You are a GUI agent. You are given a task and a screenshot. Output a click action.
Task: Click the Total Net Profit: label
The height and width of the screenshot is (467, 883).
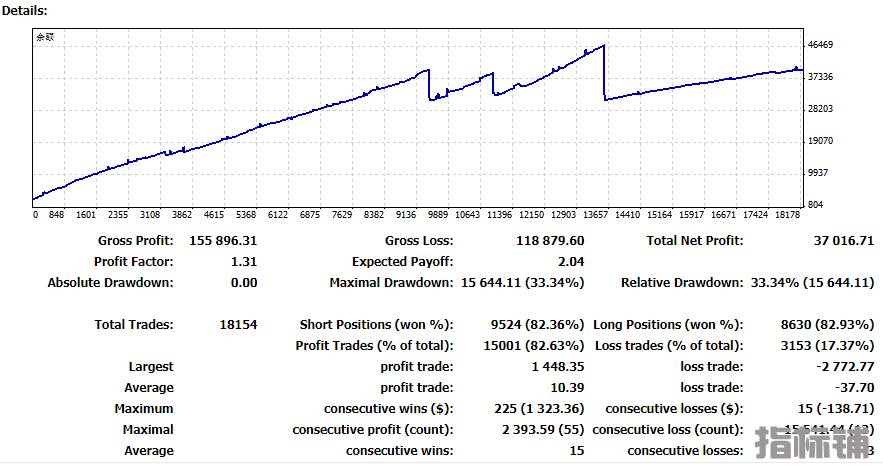tap(695, 241)
